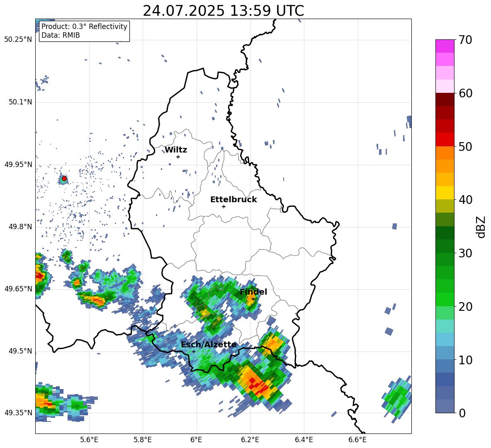Click the dBZ colorbar axis label
The image size is (491, 448).
click(x=481, y=227)
